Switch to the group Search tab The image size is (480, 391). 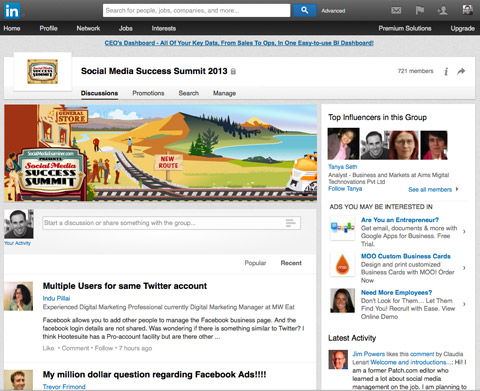tap(189, 93)
